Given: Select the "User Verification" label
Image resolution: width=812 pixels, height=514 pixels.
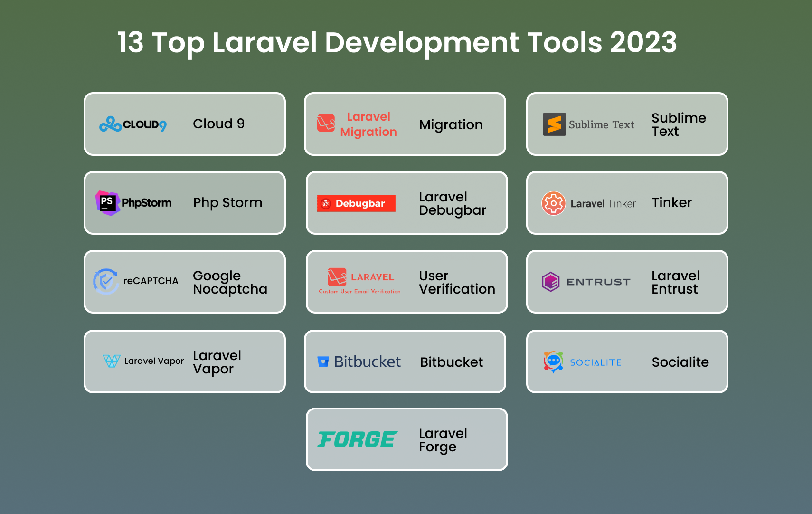Looking at the screenshot, I should (457, 282).
